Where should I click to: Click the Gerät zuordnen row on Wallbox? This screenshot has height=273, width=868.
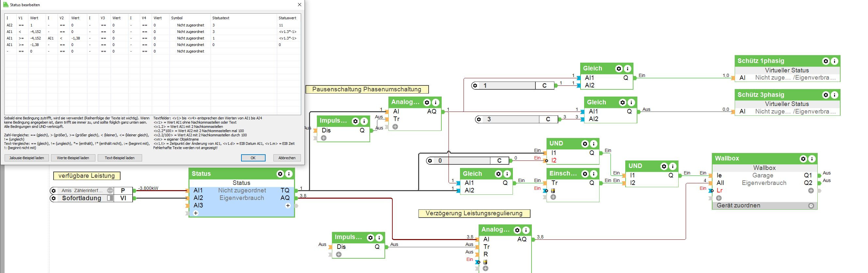click(x=764, y=206)
